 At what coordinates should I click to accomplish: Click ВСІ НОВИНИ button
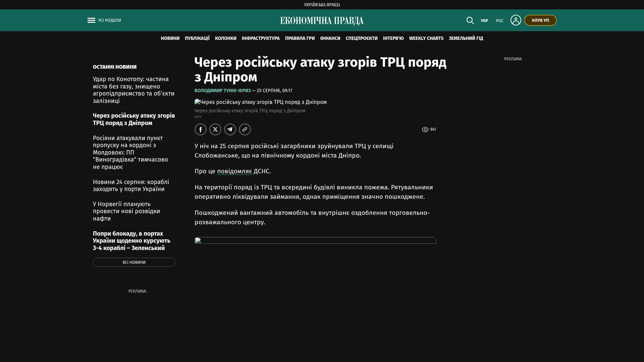tap(134, 262)
